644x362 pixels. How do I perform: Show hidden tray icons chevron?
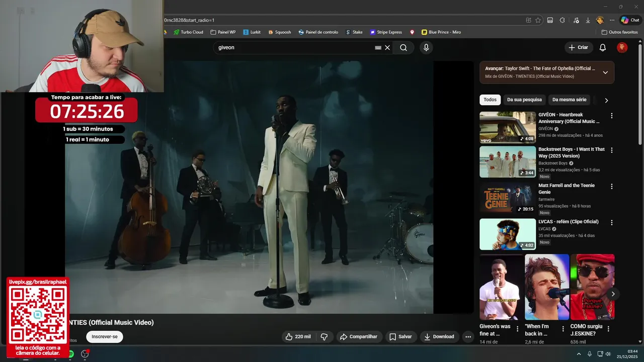click(x=579, y=354)
